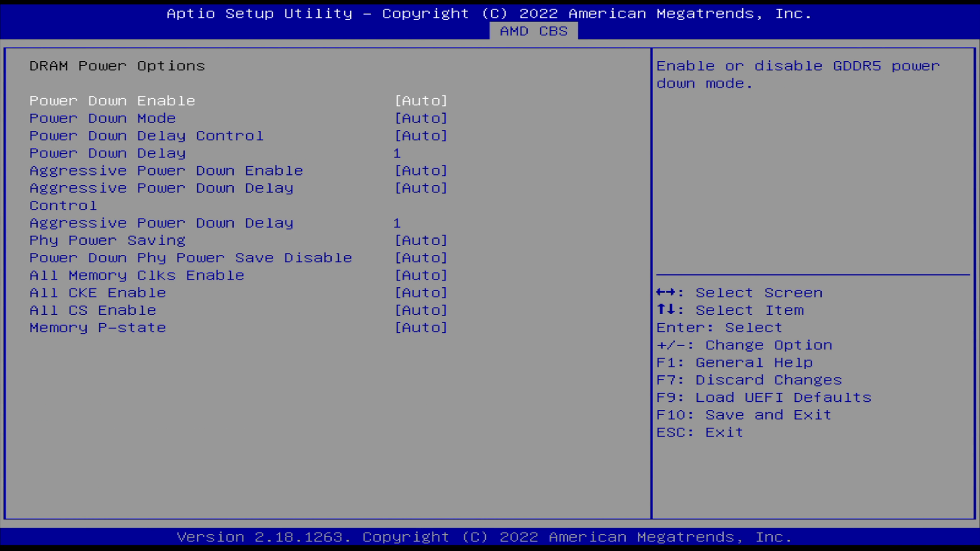Select the "Memory P-state" label
Image resolution: width=980 pixels, height=551 pixels.
pyautogui.click(x=98, y=328)
